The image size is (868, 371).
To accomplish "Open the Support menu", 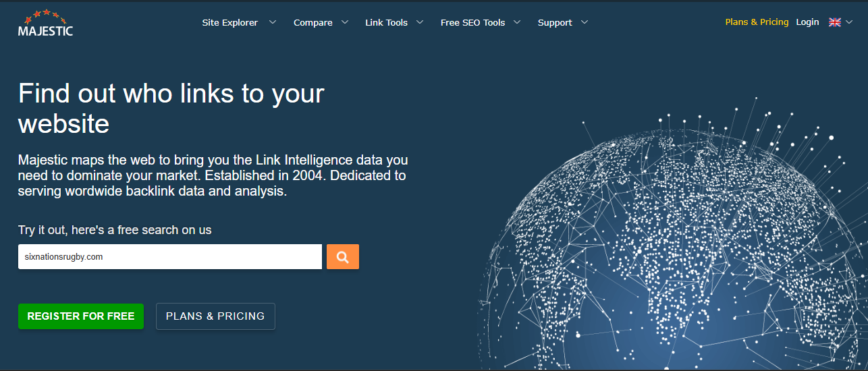I will click(555, 22).
